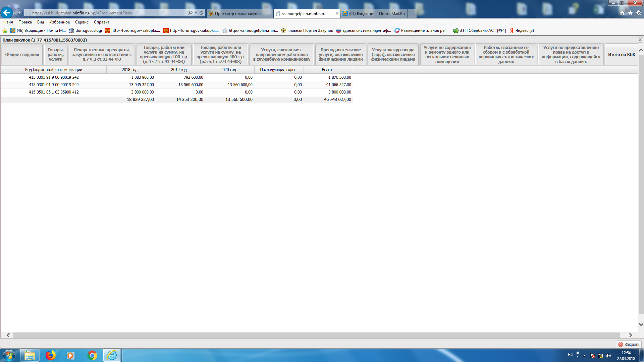Screen dimensions: 644x362
Task: Click the horizontal scrollbar right arrow
Action: [630, 335]
